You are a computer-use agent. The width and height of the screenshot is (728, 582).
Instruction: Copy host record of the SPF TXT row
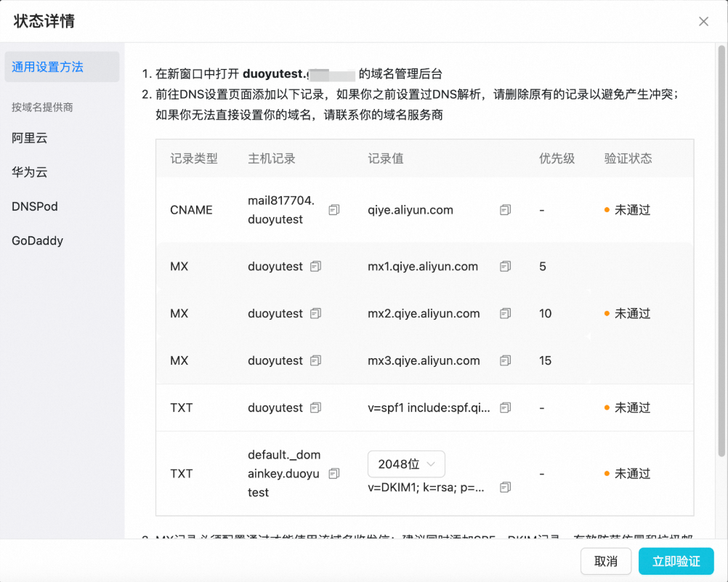tap(316, 408)
